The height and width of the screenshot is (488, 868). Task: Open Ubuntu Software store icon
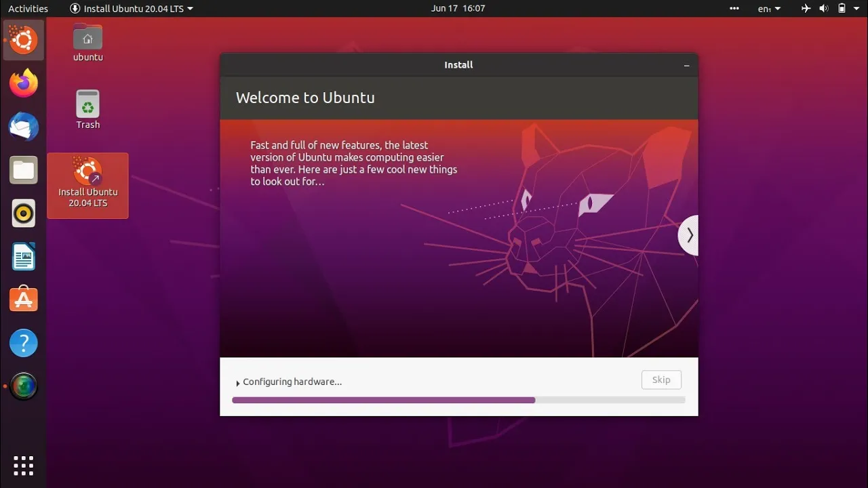coord(24,300)
